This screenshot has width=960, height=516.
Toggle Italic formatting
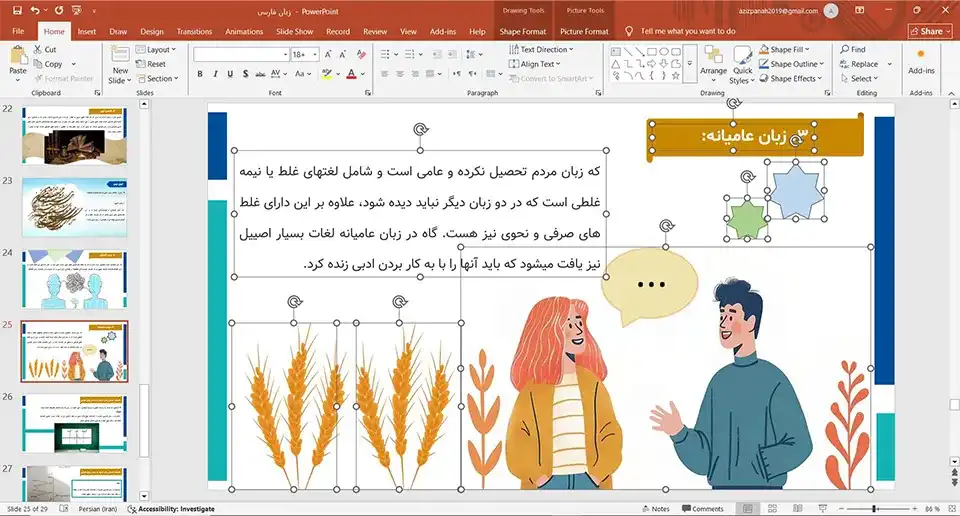coord(215,74)
